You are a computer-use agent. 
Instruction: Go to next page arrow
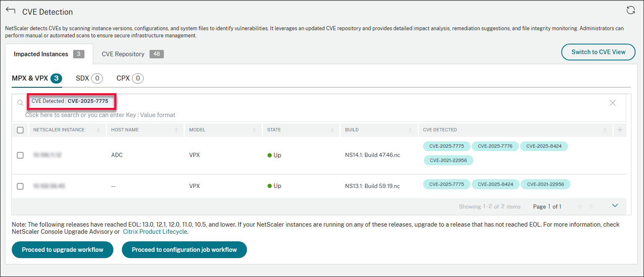point(591,206)
